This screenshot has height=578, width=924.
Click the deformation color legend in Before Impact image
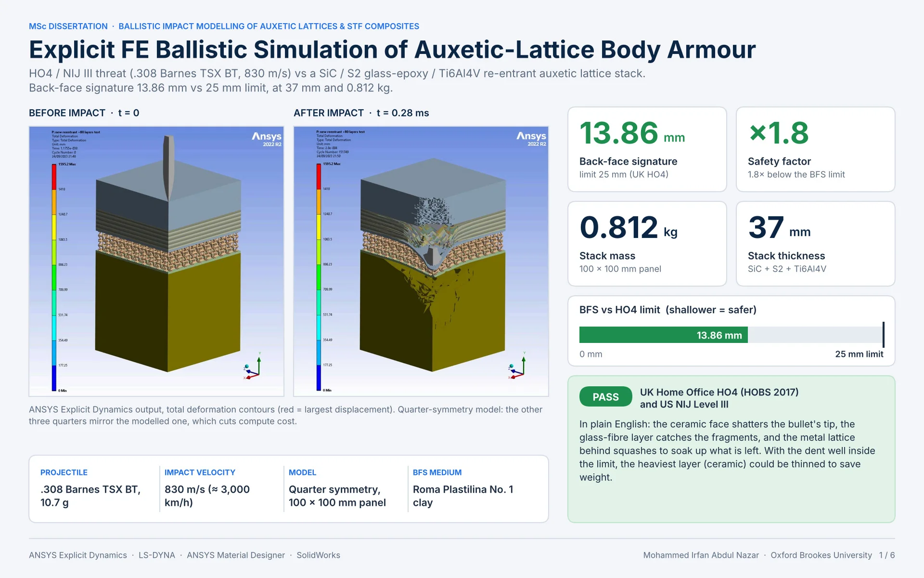click(54, 277)
